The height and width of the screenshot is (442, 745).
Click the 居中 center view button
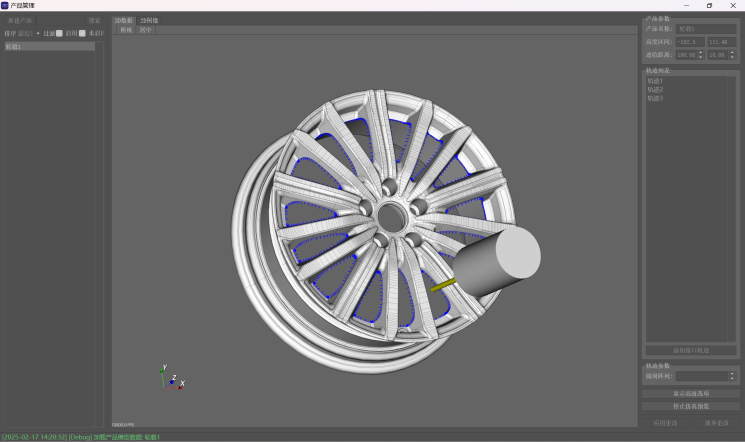click(145, 30)
